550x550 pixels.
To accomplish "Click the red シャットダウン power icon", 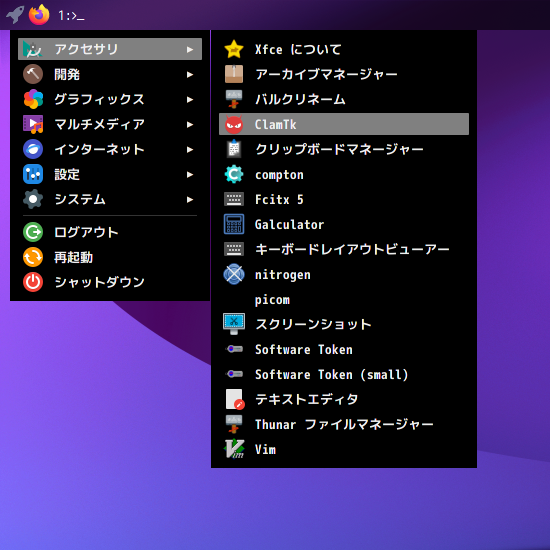I will (x=33, y=282).
